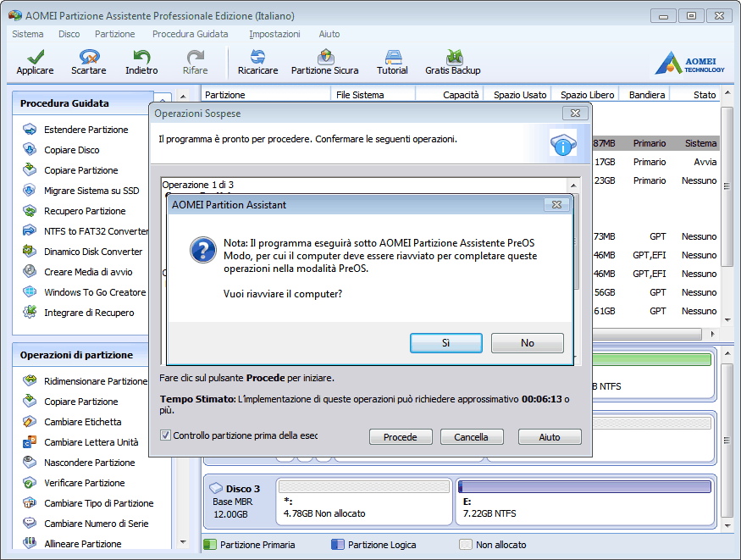Click the Capacità column header

click(x=449, y=95)
